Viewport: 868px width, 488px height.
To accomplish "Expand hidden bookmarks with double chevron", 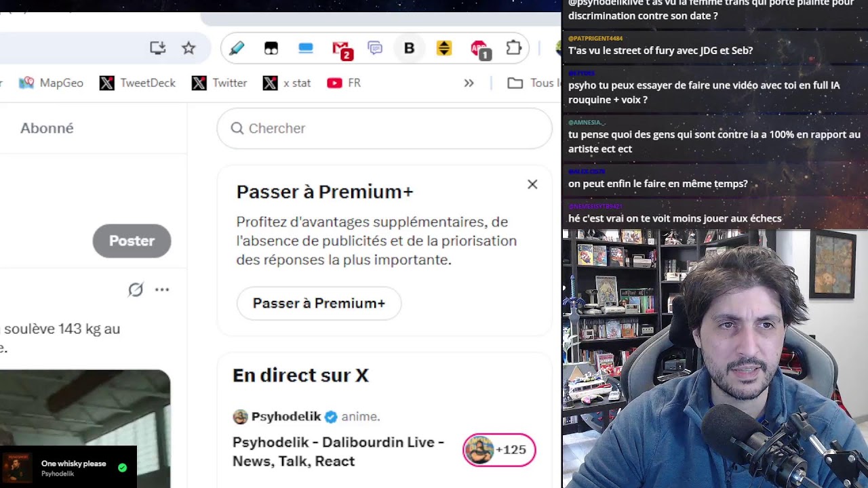I will (x=469, y=83).
